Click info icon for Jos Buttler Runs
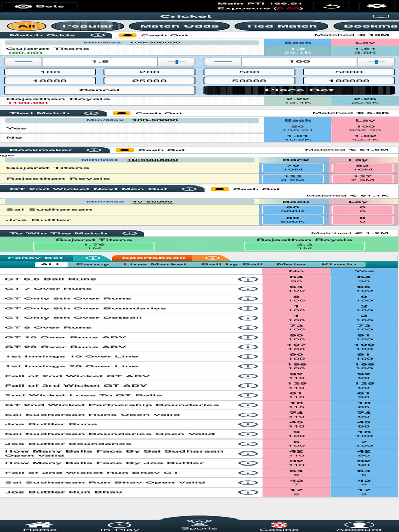The image size is (399, 532). (248, 424)
